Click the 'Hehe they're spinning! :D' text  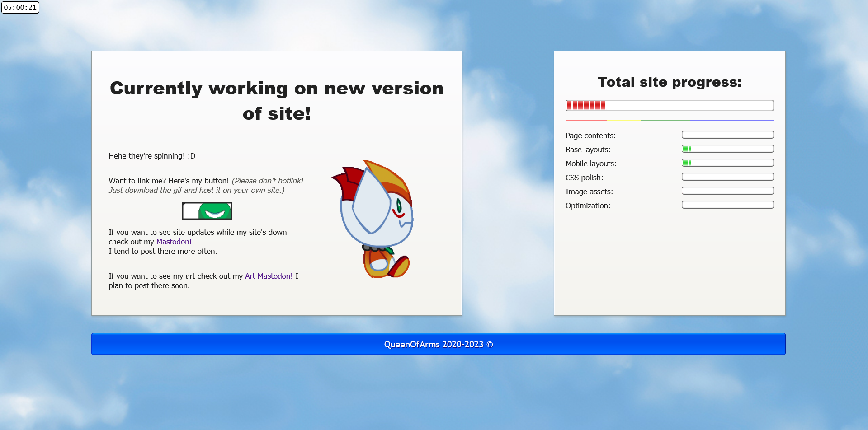152,156
